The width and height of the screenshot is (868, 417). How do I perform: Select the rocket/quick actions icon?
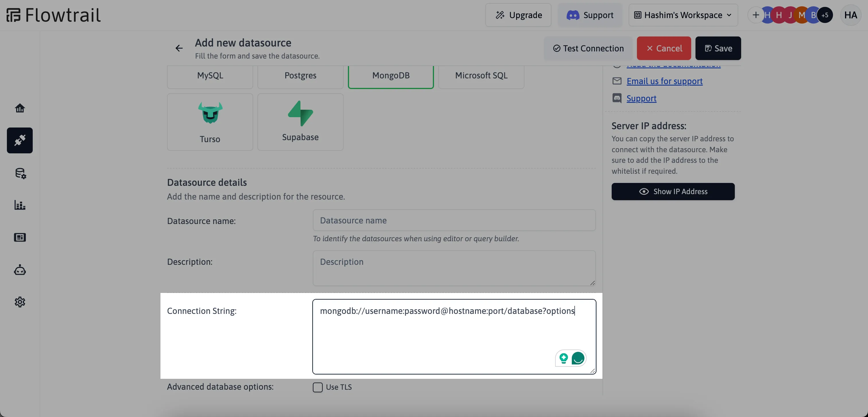tap(20, 140)
